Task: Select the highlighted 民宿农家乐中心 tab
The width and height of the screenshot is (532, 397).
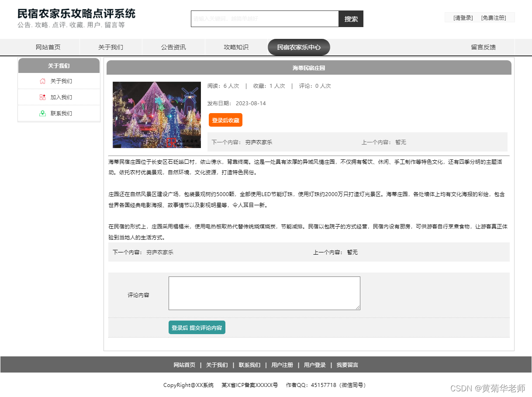Action: [x=299, y=47]
